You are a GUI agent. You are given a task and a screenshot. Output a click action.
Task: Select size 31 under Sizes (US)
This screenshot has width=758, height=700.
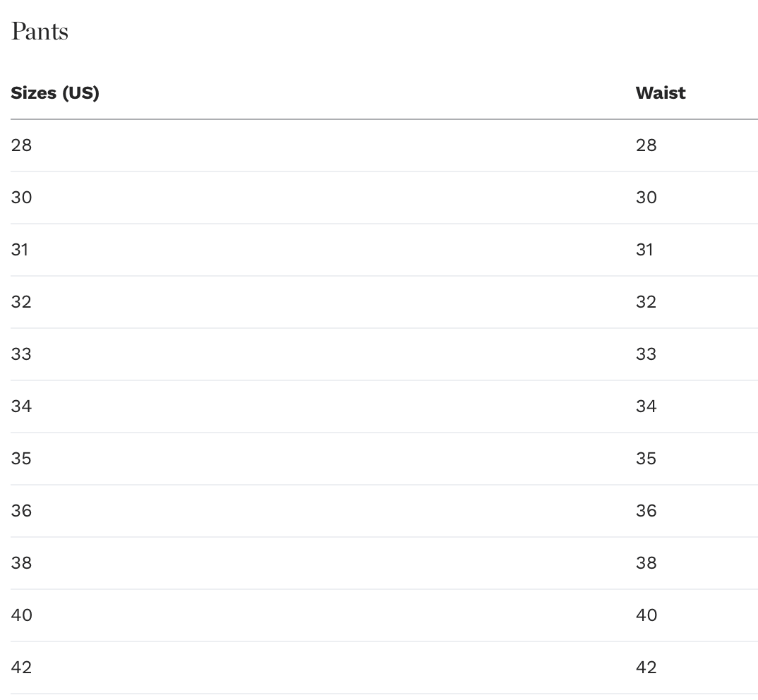point(20,250)
